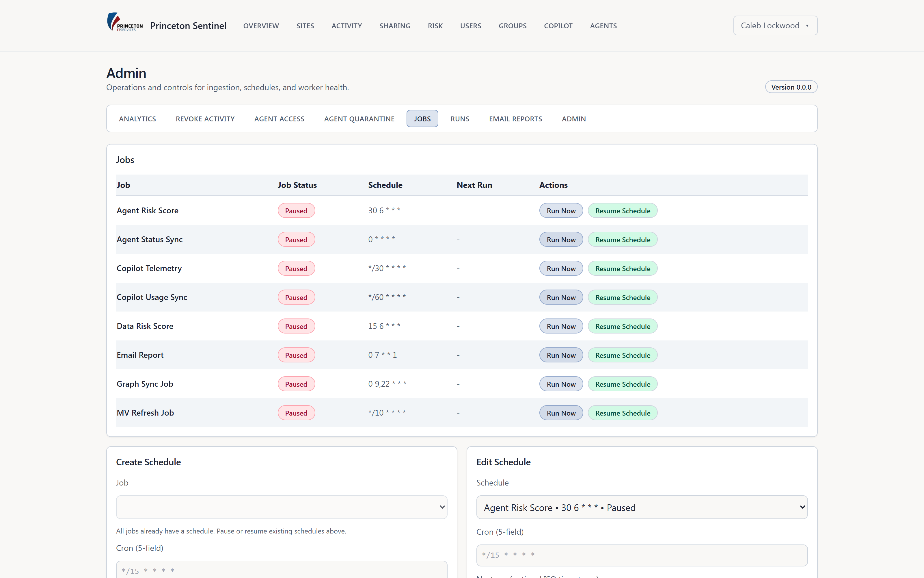Resume schedule for Agent Risk Score
Viewport: 924px width, 578px height.
coord(622,211)
